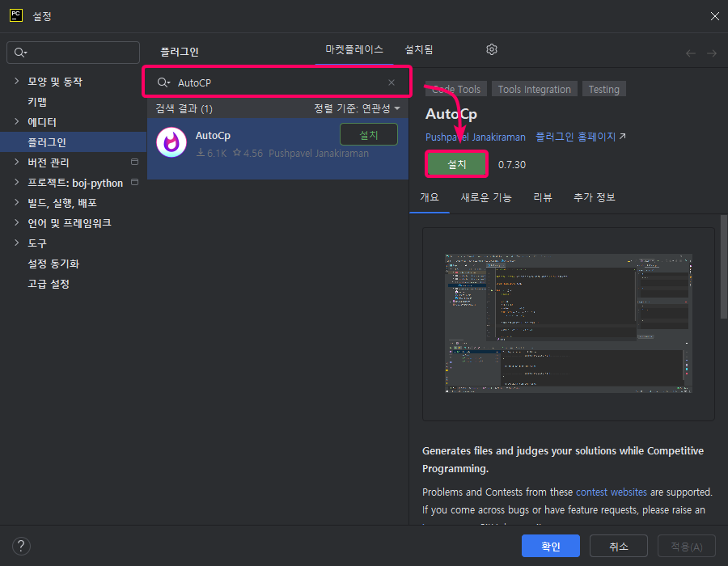Image resolution: width=728 pixels, height=566 pixels.
Task: Open the 플러그인 홈페이지 link
Action: 580,137
